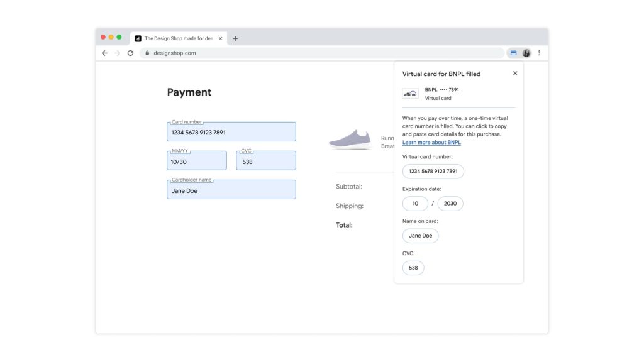Copy expiration month 10 chip
Image resolution: width=644 pixels, height=362 pixels.
(x=415, y=204)
